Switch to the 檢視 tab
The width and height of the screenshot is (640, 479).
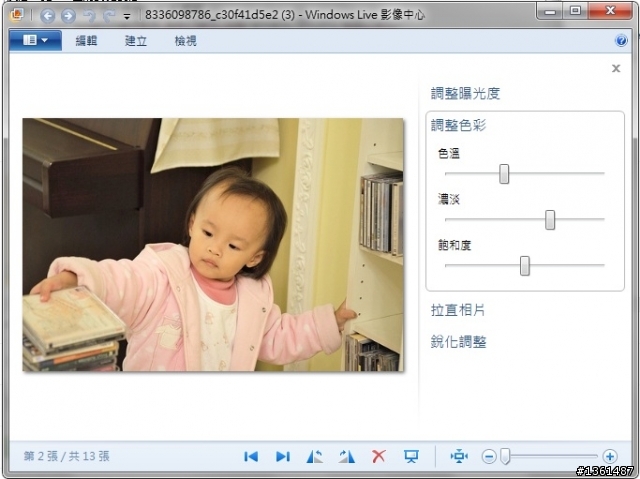point(185,41)
